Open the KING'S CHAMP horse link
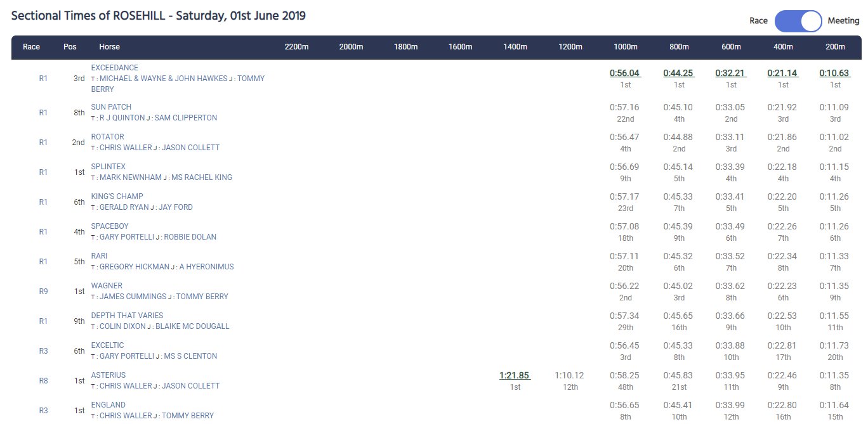 pyautogui.click(x=117, y=196)
